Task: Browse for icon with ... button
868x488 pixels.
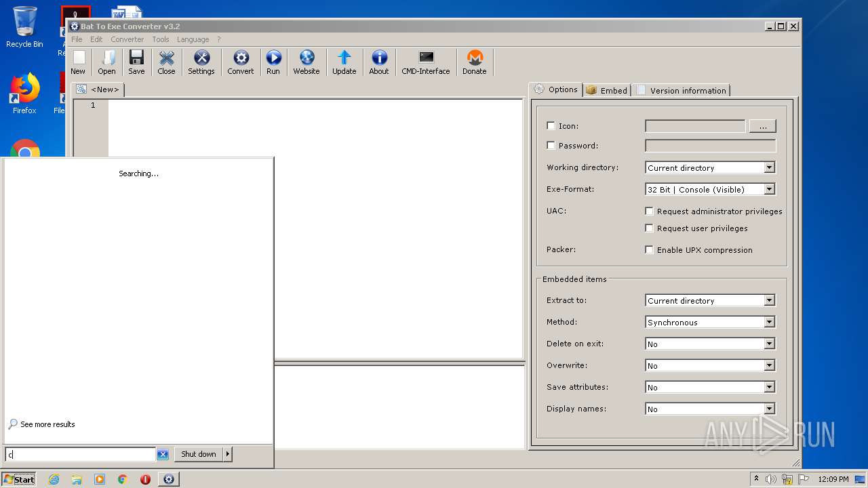Action: pyautogui.click(x=762, y=126)
